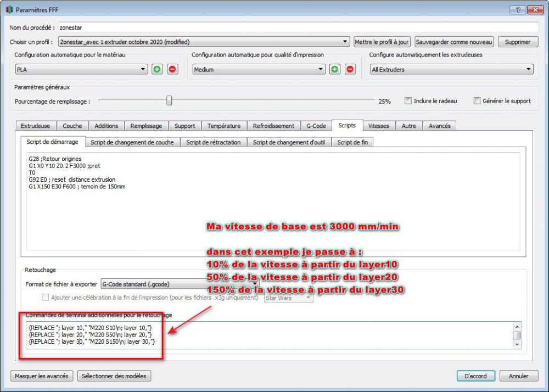Open the G-Code standard export format dropdown
Viewport: 549px width, 392px height.
180,284
